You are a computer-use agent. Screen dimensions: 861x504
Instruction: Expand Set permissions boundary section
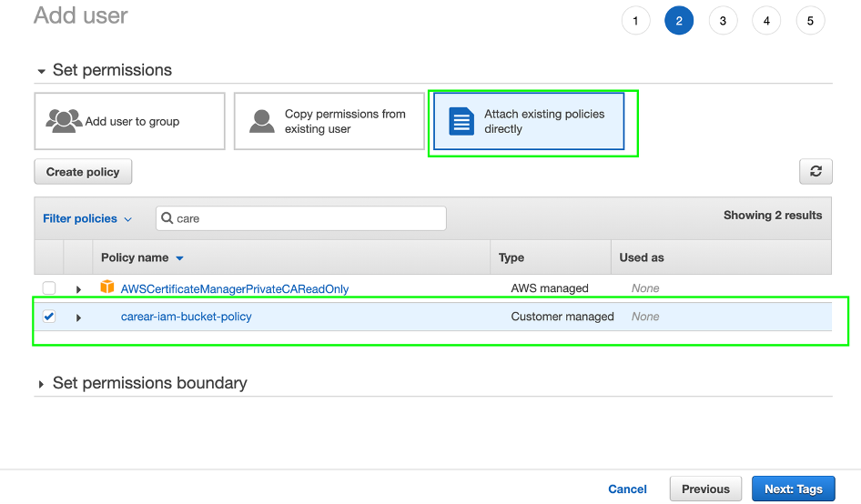click(41, 384)
